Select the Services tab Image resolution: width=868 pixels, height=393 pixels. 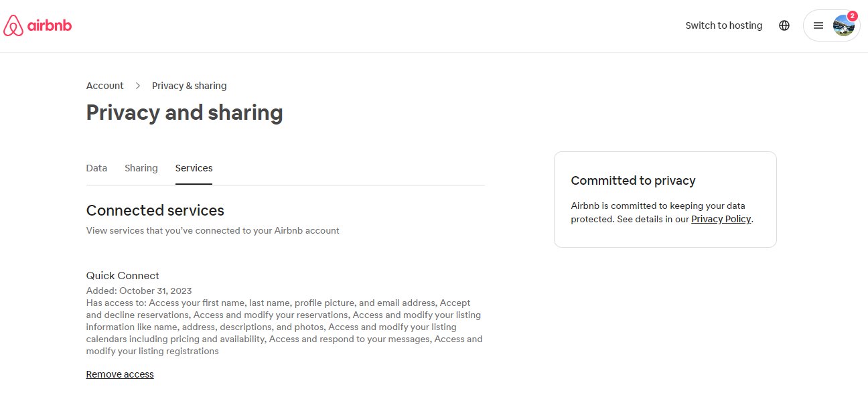pos(194,168)
